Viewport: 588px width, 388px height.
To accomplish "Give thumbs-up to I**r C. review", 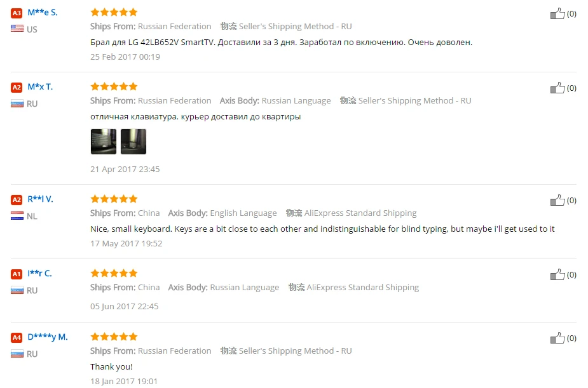I will coord(557,274).
